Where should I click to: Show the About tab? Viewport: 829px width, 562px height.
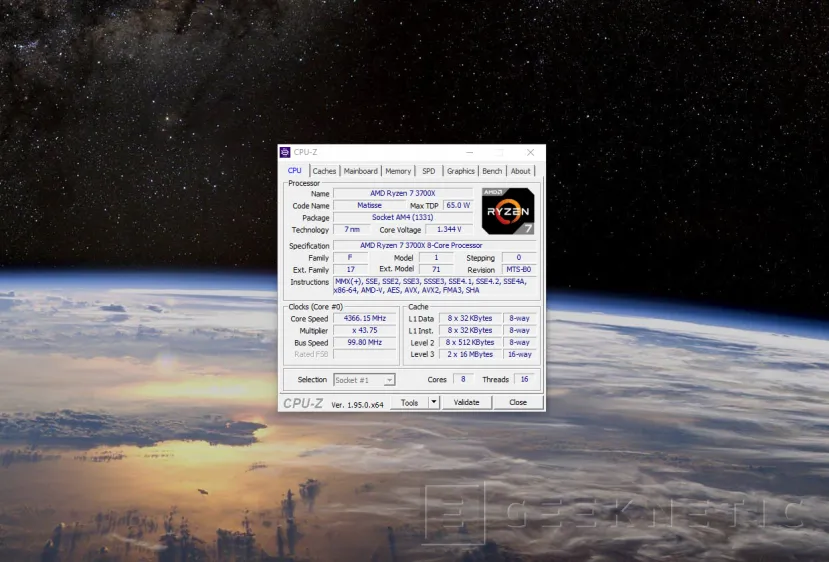click(x=520, y=171)
